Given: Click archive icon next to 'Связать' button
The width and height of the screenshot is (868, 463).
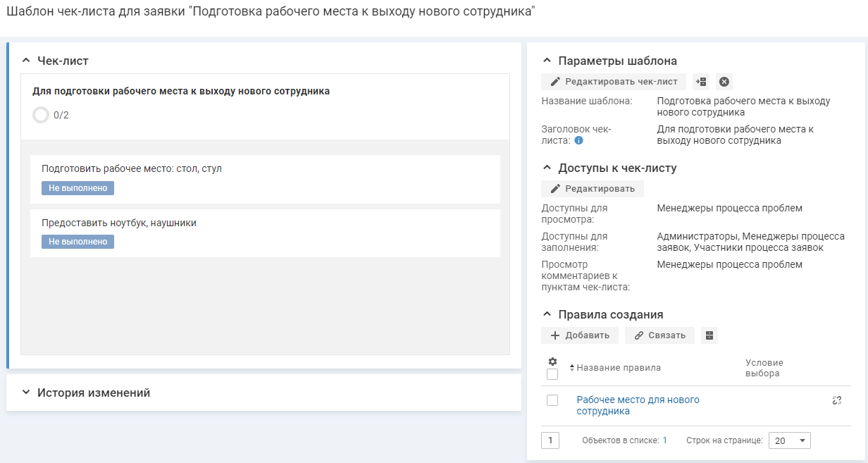Looking at the screenshot, I should (709, 335).
